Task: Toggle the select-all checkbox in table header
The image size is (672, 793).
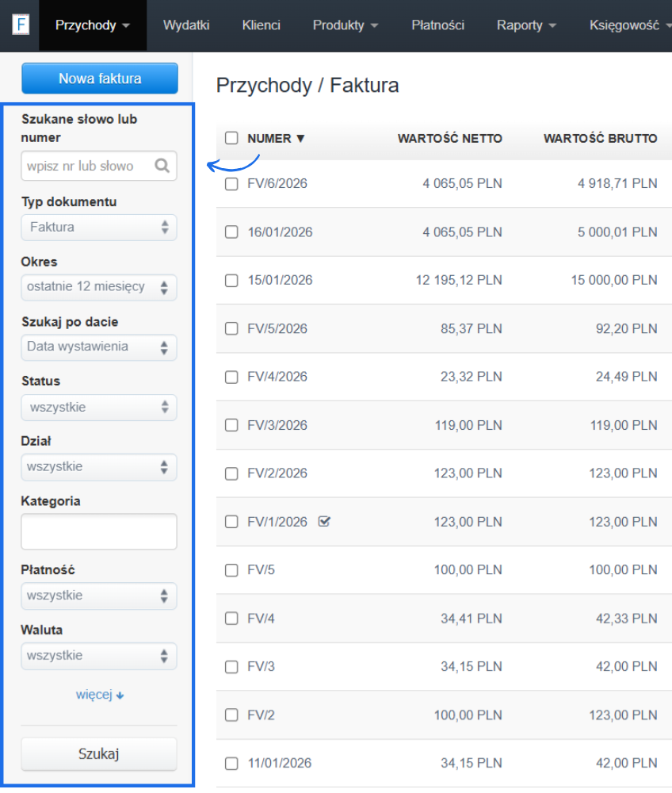Action: [231, 137]
